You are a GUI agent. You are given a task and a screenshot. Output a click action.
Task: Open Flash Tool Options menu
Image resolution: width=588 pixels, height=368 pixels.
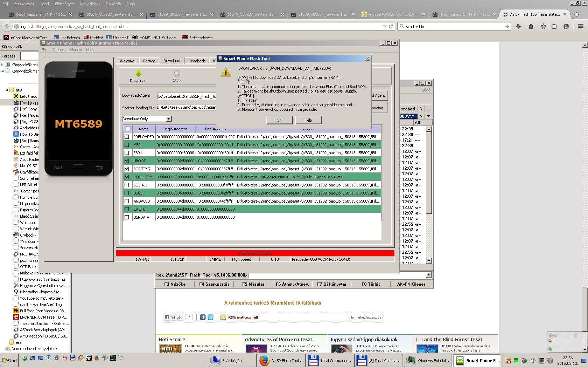coord(58,50)
